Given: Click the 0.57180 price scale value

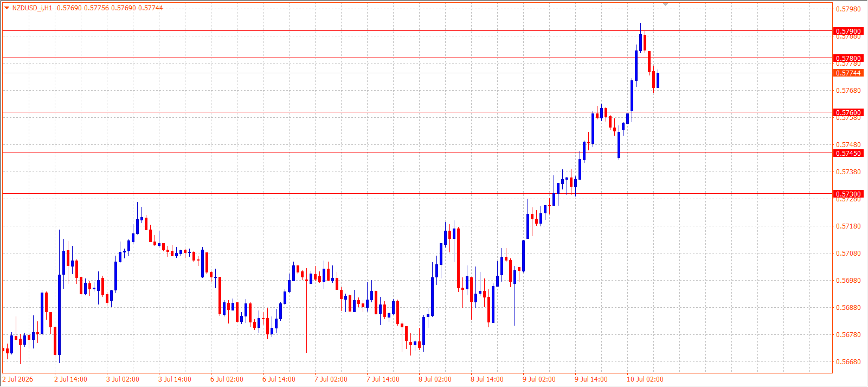Looking at the screenshot, I should click(848, 226).
